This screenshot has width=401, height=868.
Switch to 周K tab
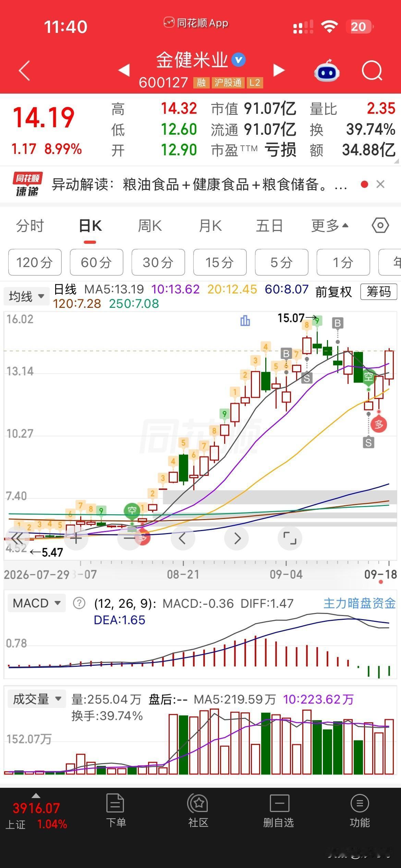point(150,226)
